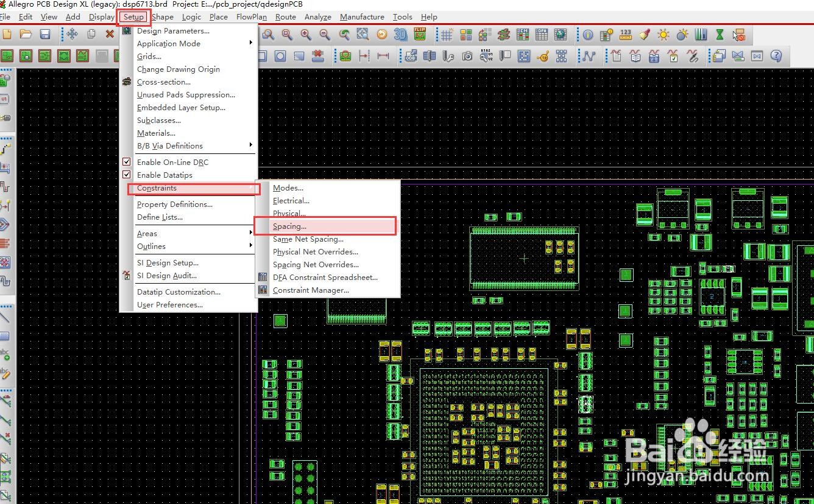Click the New file icon
Screen dimensions: 814x504
point(7,35)
